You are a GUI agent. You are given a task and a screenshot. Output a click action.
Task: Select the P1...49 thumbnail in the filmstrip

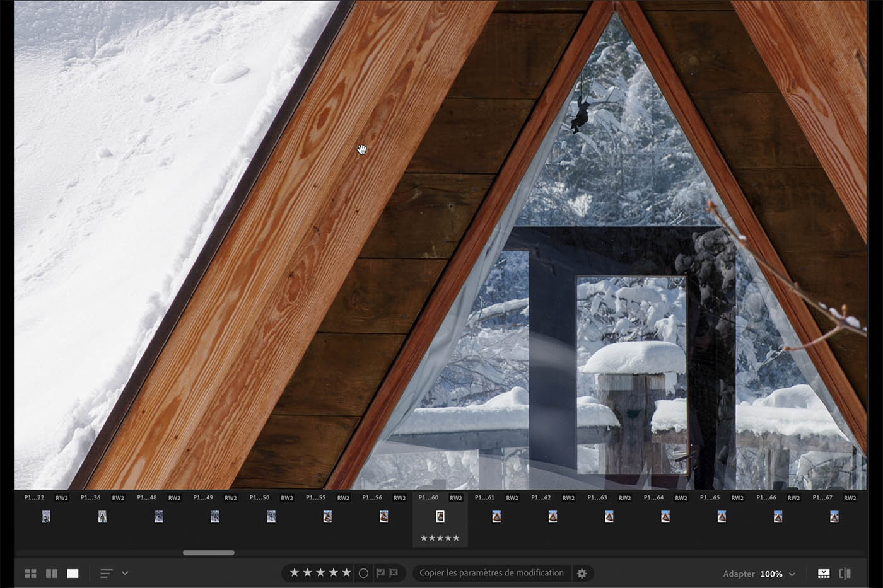tap(215, 517)
